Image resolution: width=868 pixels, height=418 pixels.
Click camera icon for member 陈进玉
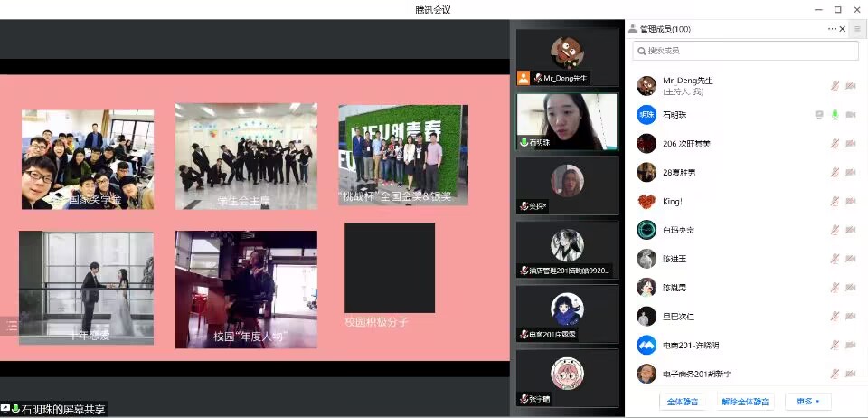pyautogui.click(x=851, y=259)
